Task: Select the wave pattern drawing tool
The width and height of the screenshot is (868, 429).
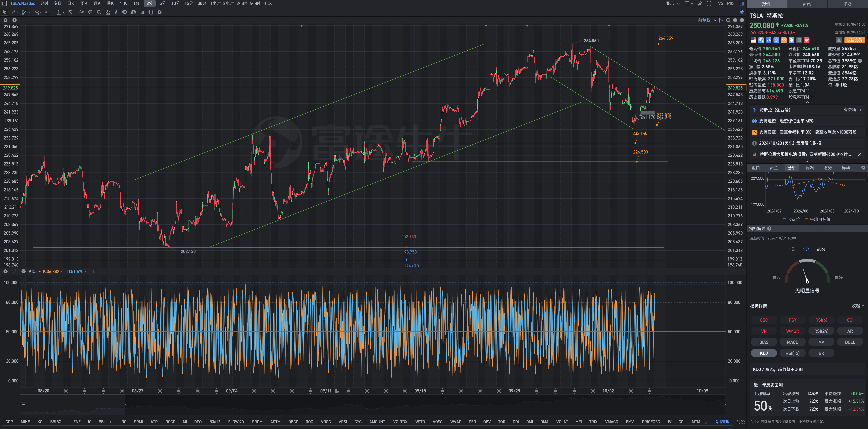Action: coord(36,12)
